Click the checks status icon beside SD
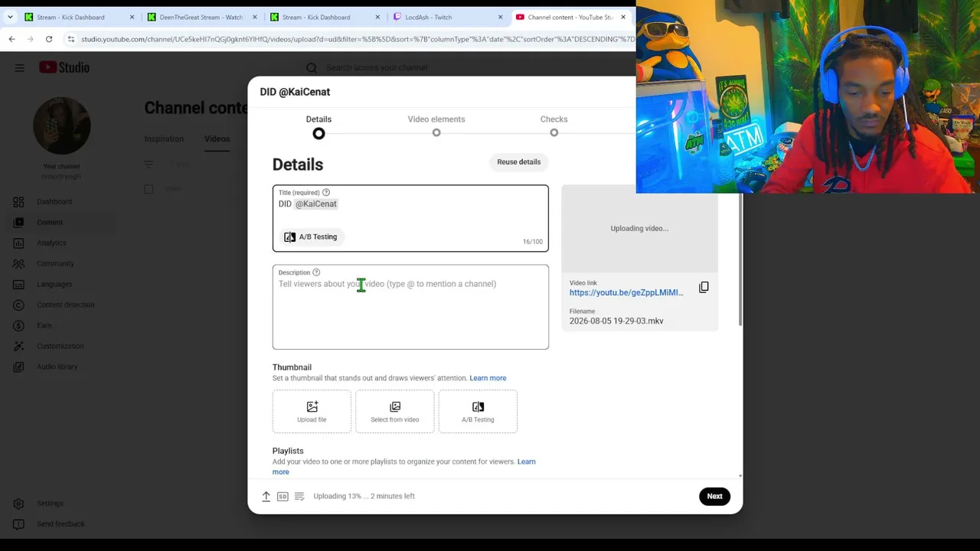Screen dimensions: 980x551 pos(299,497)
